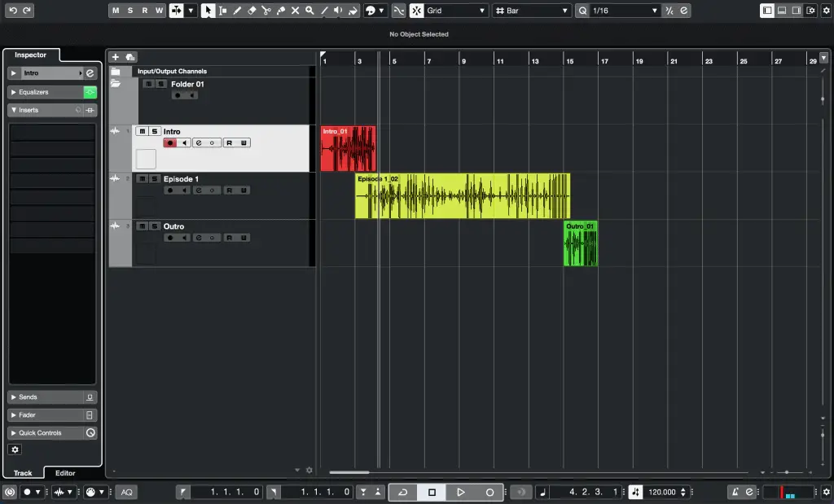Bypass Equalizers green toggle in Inspector

click(x=90, y=92)
